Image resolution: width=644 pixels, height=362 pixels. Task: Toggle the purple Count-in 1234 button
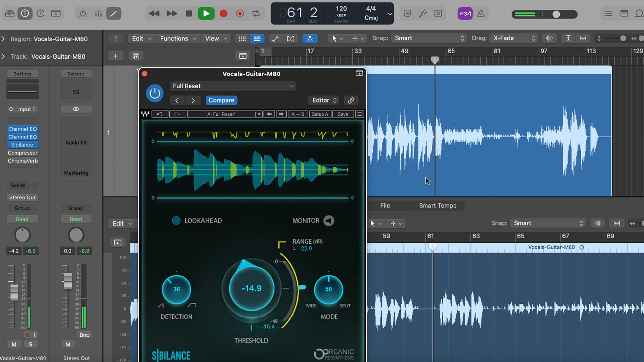point(465,14)
